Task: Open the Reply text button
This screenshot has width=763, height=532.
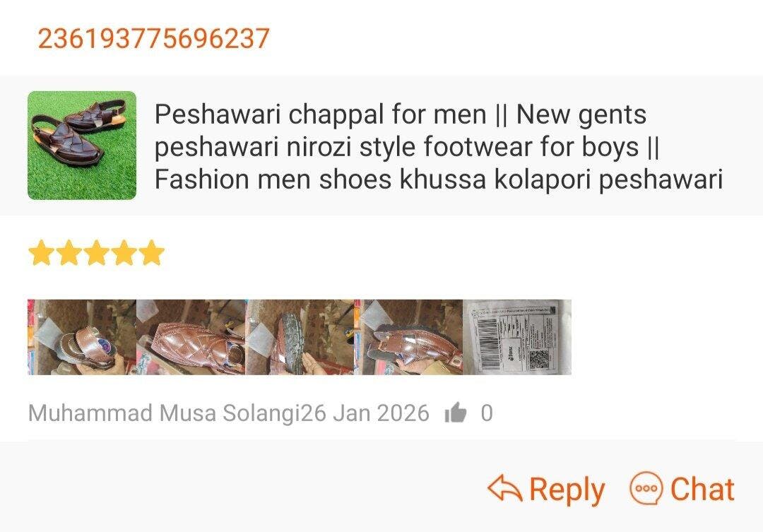Action: tap(567, 489)
